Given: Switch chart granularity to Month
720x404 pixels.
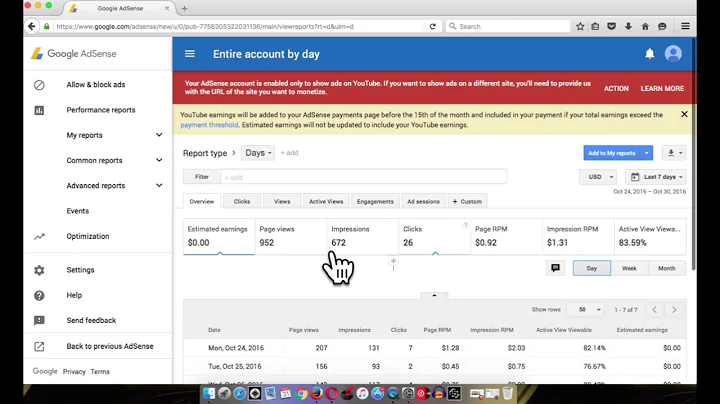Looking at the screenshot, I should [667, 268].
